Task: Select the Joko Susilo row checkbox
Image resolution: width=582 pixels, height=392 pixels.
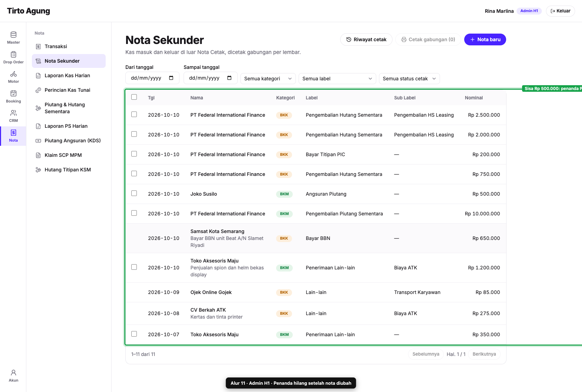Action: click(134, 193)
